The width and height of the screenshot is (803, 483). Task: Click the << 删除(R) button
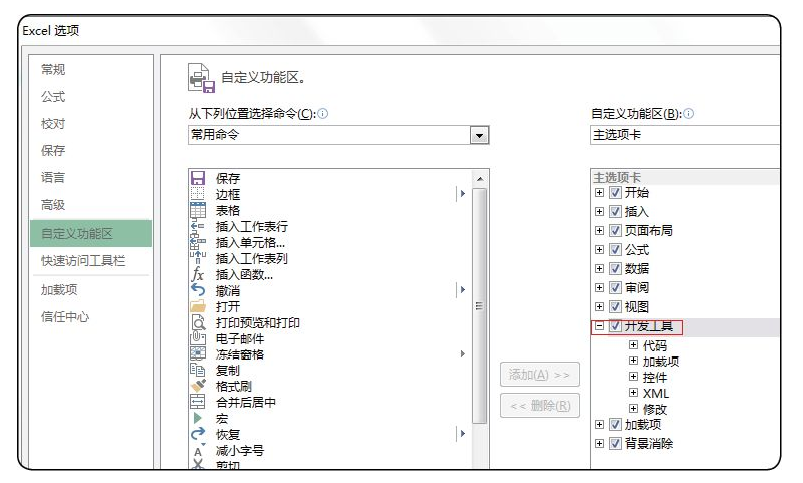(540, 406)
